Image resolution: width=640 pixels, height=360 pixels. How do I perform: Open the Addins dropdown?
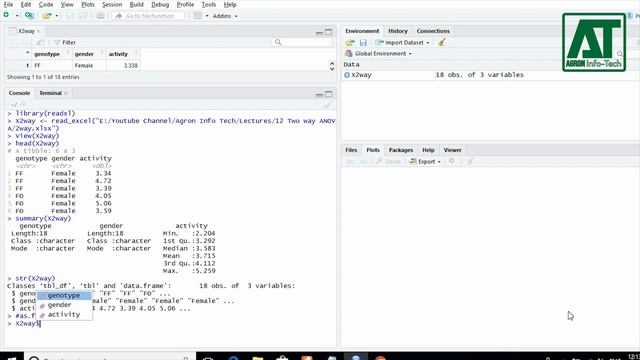225,16
